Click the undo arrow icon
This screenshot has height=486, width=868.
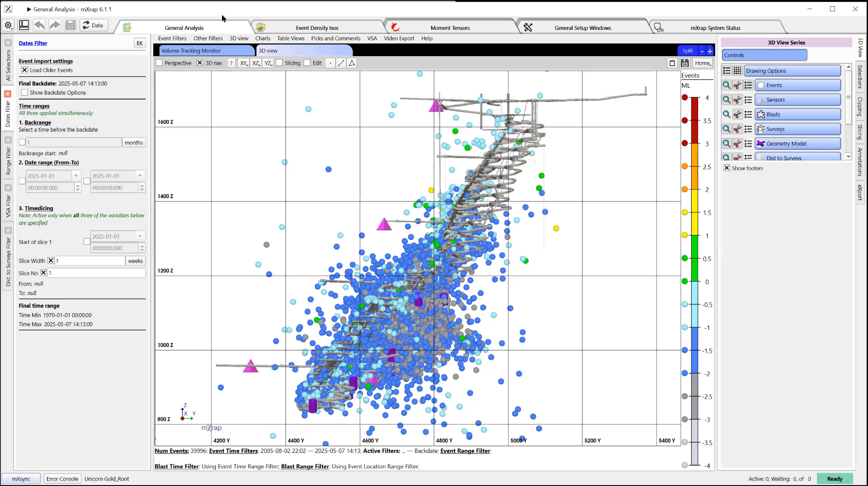pyautogui.click(x=39, y=25)
